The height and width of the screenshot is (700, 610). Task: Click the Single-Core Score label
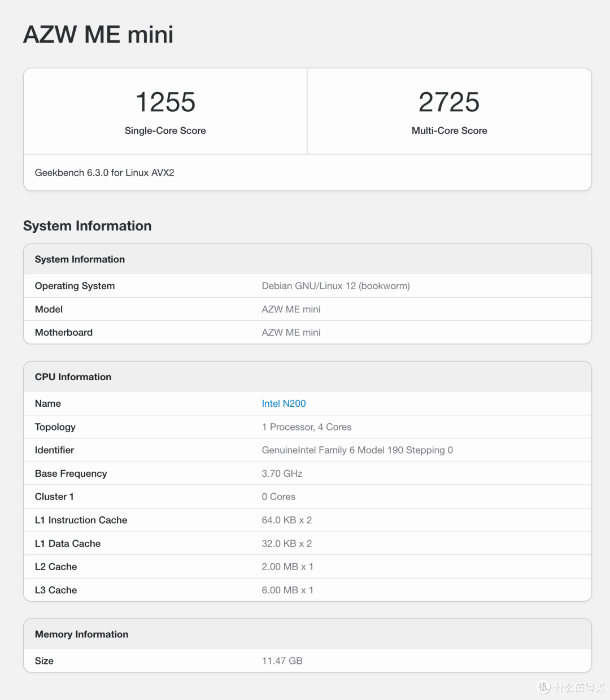(x=165, y=131)
